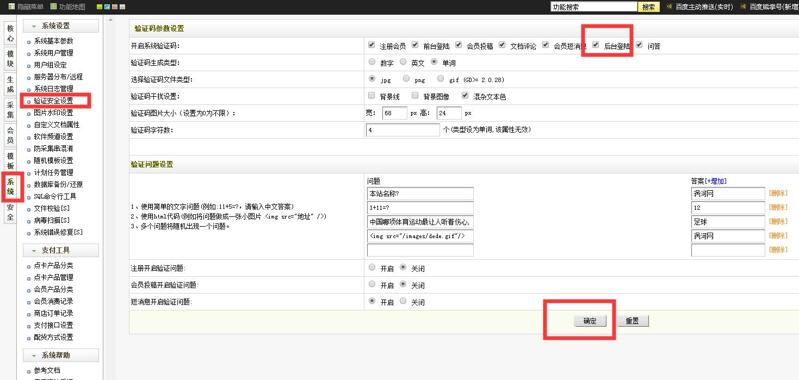Image resolution: width=799 pixels, height=380 pixels.
Task: Switch to the 会员 side tab
Action: (x=11, y=135)
